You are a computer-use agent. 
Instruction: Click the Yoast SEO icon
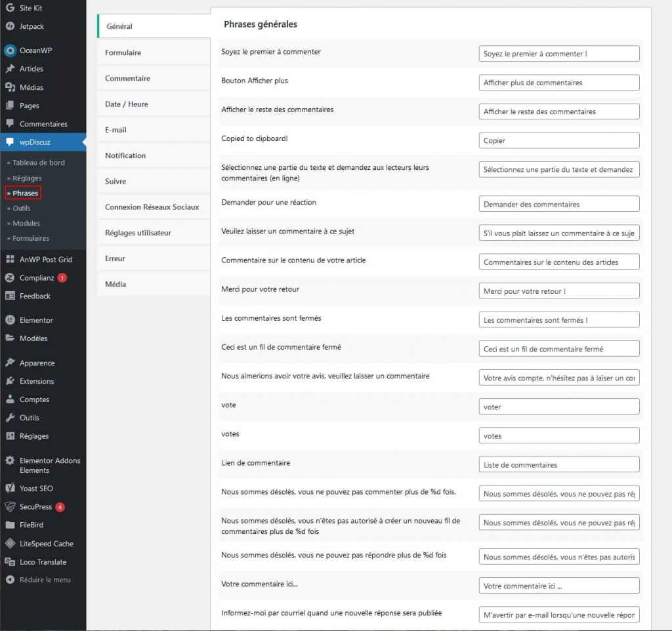10,489
